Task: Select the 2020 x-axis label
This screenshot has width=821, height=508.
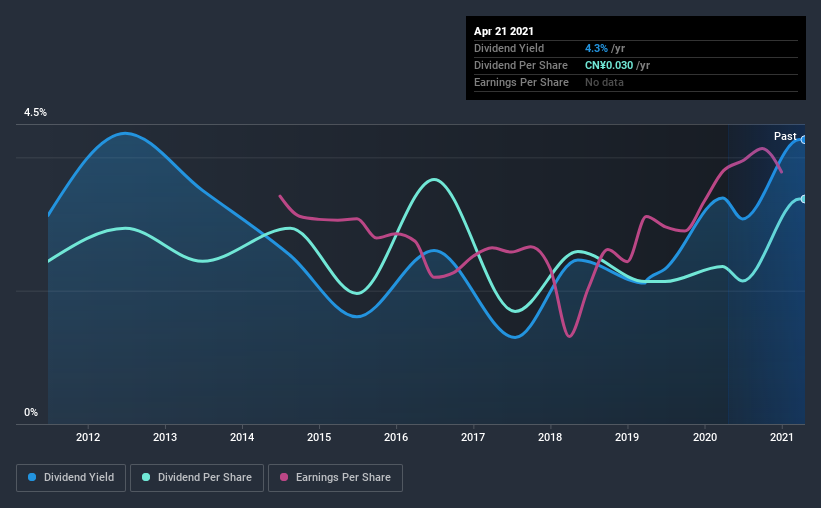Action: (x=705, y=437)
